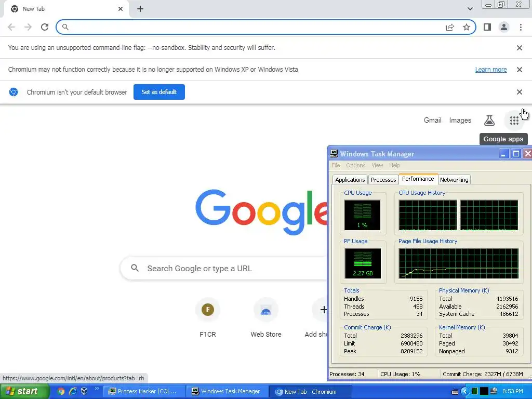Switch to the Processes tab
532x399 pixels.
[x=383, y=180]
